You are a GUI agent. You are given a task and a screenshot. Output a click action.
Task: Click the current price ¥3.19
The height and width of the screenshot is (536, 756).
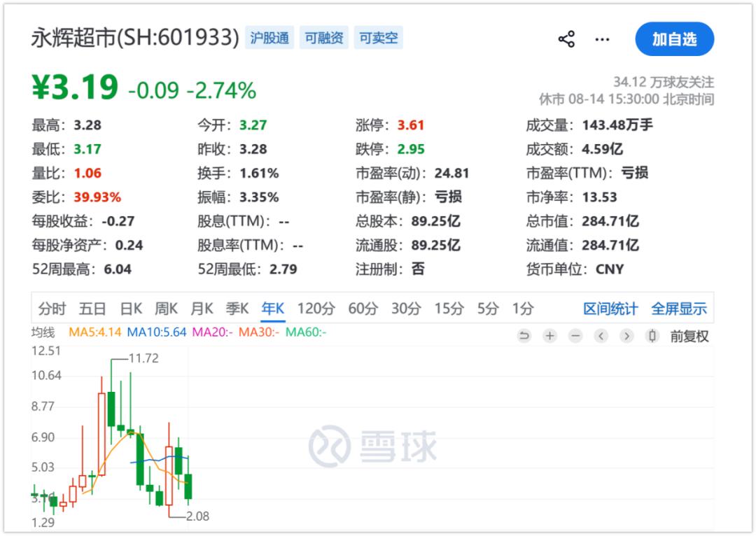click(x=75, y=87)
